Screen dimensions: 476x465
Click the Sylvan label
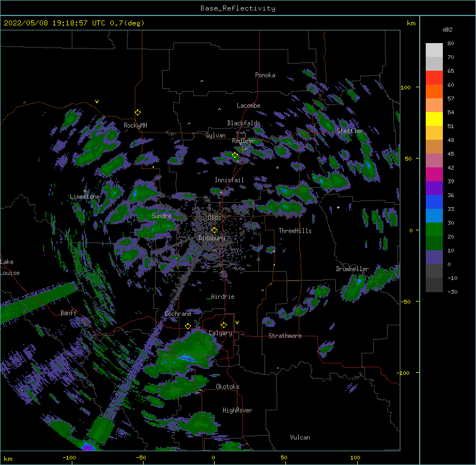click(x=215, y=135)
